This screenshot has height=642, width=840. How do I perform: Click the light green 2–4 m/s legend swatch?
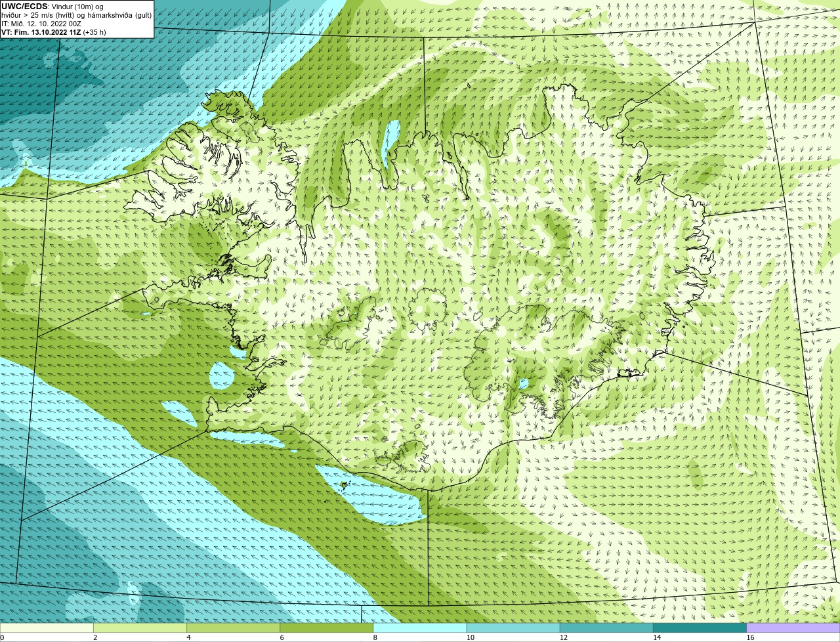click(140, 628)
